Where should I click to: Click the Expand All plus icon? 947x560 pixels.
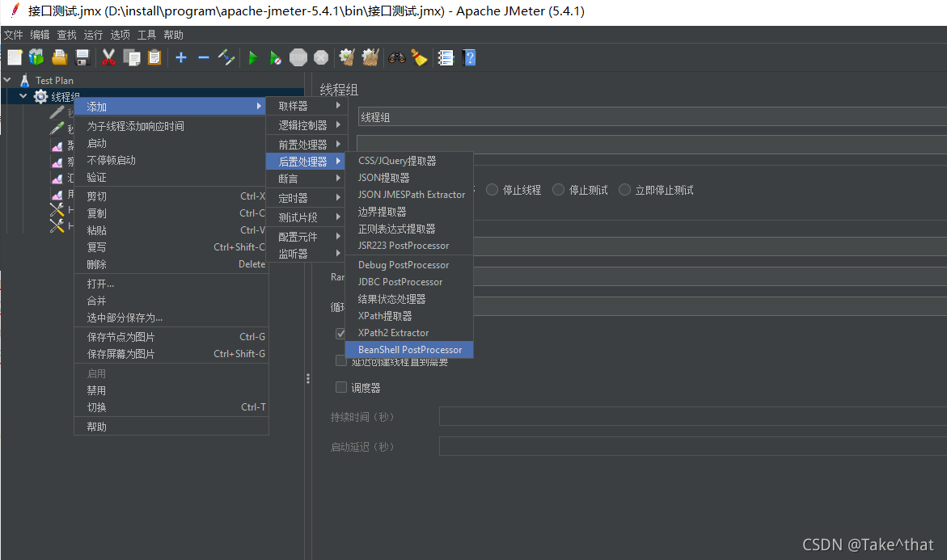pos(180,58)
